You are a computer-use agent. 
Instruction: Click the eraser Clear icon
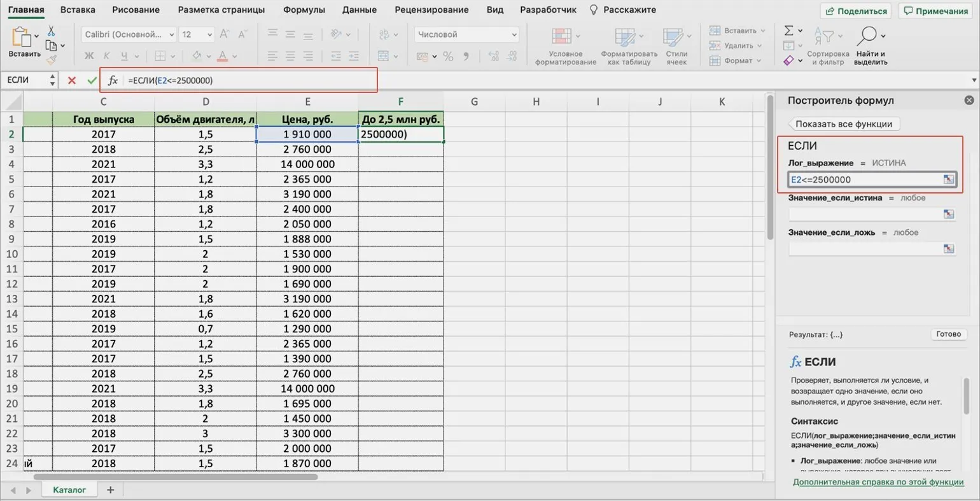coord(788,60)
